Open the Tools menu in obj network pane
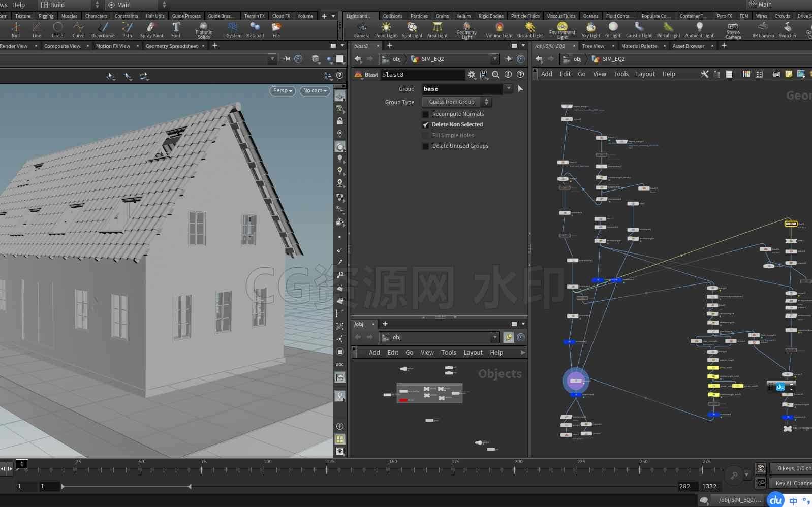The height and width of the screenshot is (507, 812). pyautogui.click(x=448, y=353)
